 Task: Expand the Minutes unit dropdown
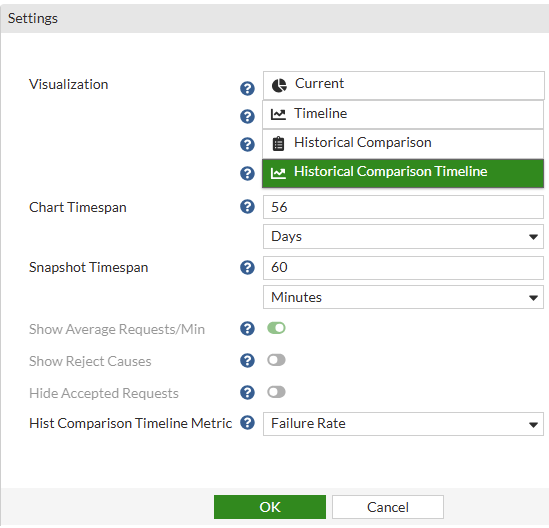(403, 297)
